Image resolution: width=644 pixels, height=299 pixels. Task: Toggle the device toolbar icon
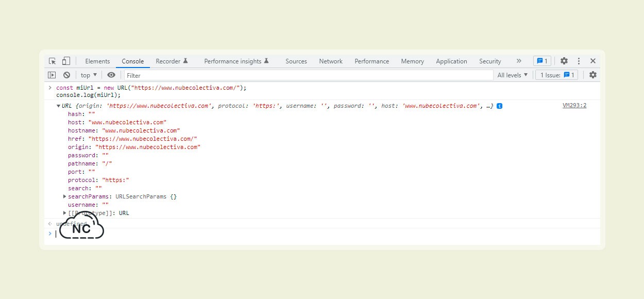click(66, 61)
